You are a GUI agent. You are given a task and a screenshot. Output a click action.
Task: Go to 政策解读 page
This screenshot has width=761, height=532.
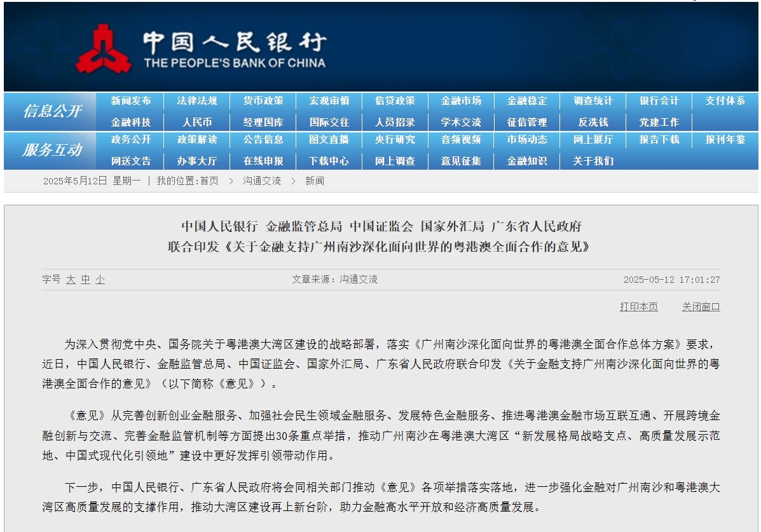click(196, 140)
